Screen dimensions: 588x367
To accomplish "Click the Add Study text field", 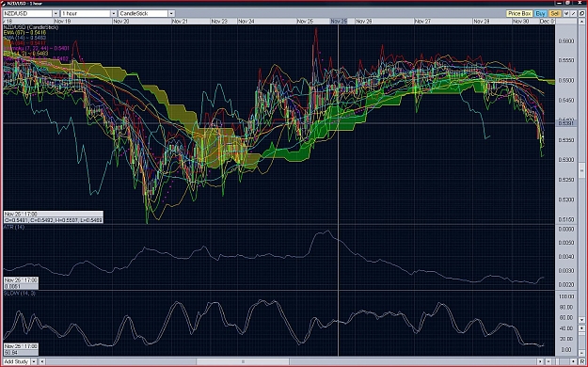I will pos(17,361).
